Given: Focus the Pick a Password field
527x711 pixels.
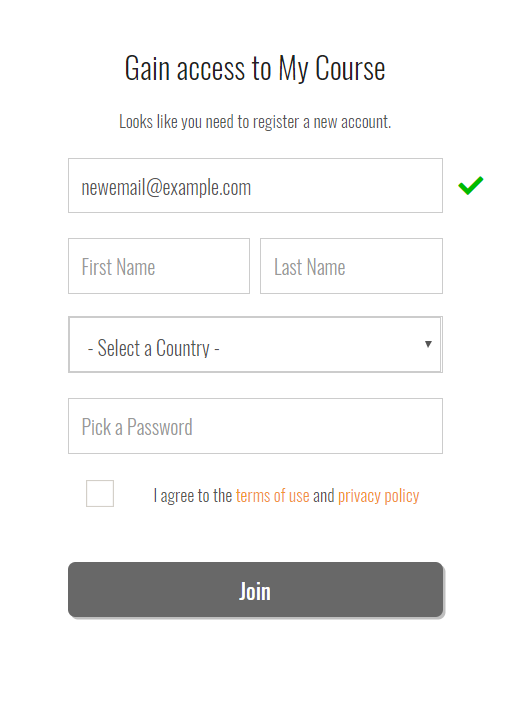Looking at the screenshot, I should [255, 426].
